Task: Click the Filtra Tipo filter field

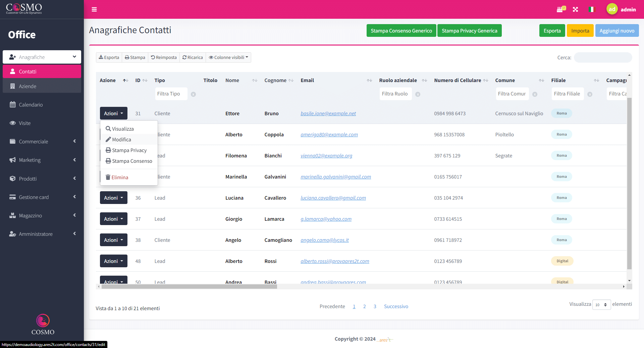Action: 171,94
